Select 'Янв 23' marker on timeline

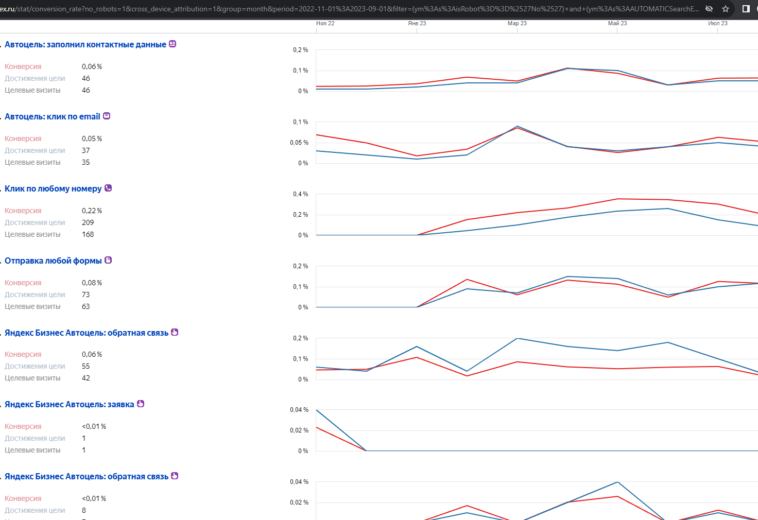(417, 23)
